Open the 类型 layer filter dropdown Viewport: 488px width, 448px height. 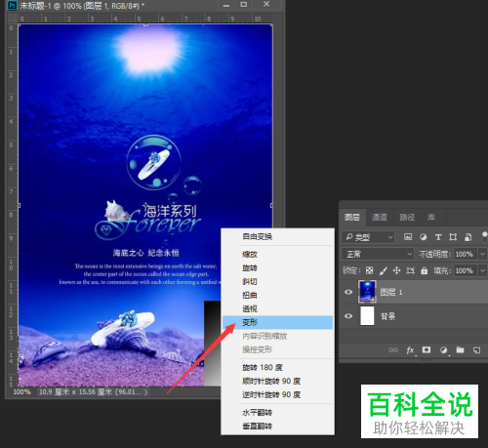pyautogui.click(x=368, y=237)
